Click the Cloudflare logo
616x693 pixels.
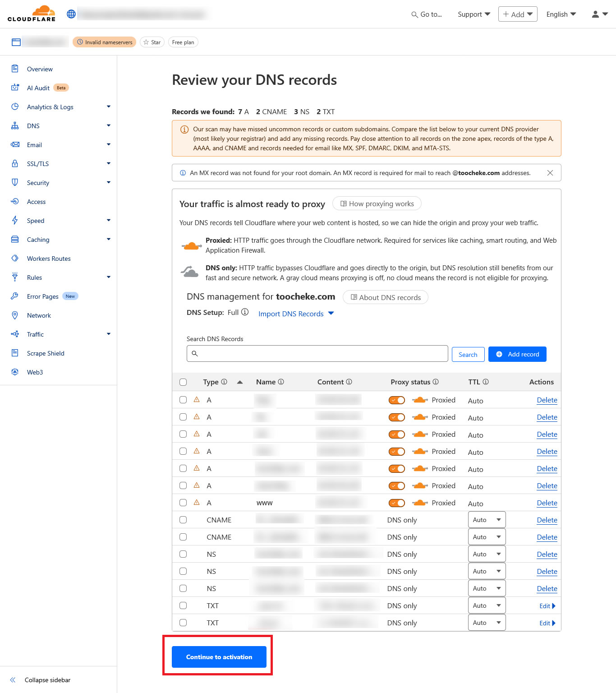31,14
